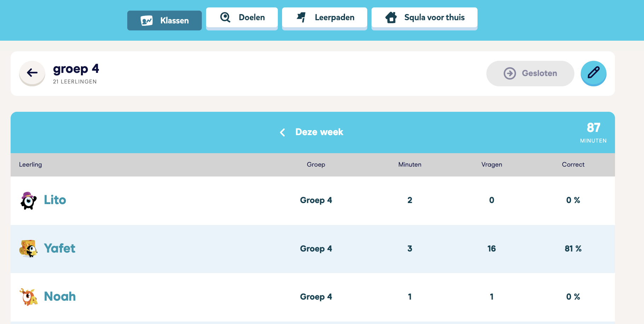Click Yafet's 16 vragen value
The width and height of the screenshot is (644, 324).
coord(492,249)
